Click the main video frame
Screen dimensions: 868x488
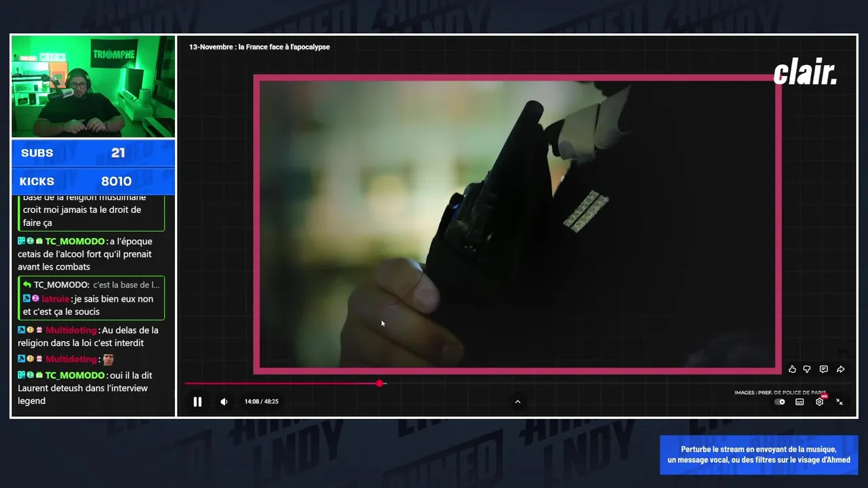click(x=517, y=224)
